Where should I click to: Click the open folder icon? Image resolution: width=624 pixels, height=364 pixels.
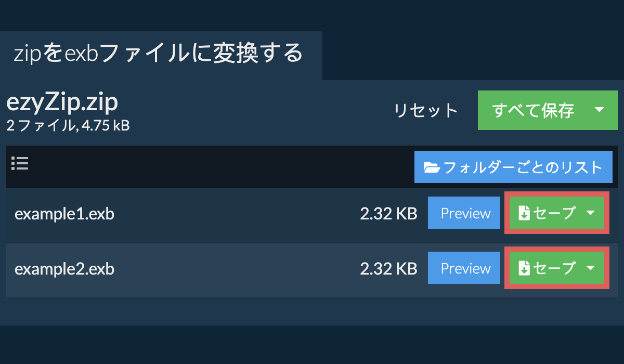tap(432, 167)
